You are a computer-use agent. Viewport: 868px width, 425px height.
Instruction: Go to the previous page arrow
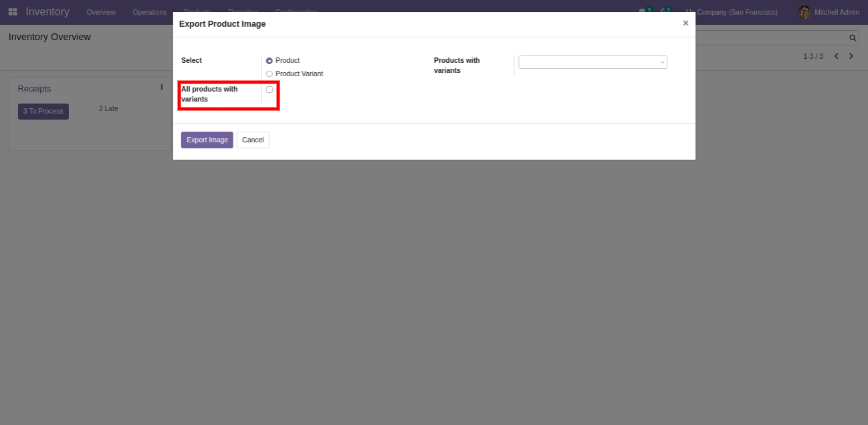(x=836, y=56)
